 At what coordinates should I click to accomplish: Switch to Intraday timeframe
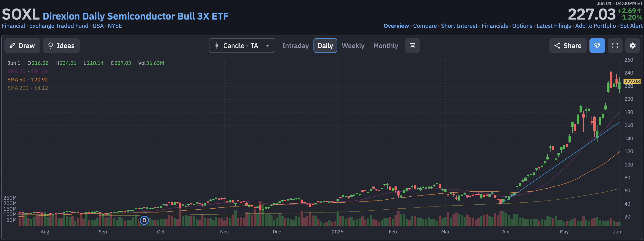coord(295,46)
